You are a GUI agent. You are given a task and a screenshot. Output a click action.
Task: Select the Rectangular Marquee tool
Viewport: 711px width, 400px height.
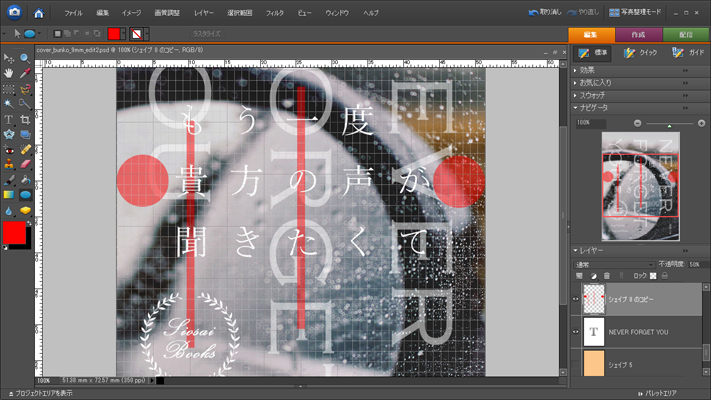pos(9,89)
